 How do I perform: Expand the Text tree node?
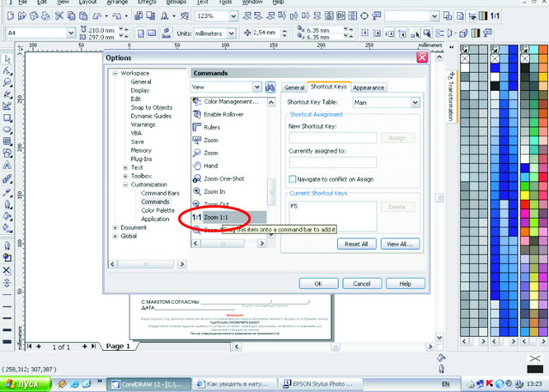pos(125,167)
